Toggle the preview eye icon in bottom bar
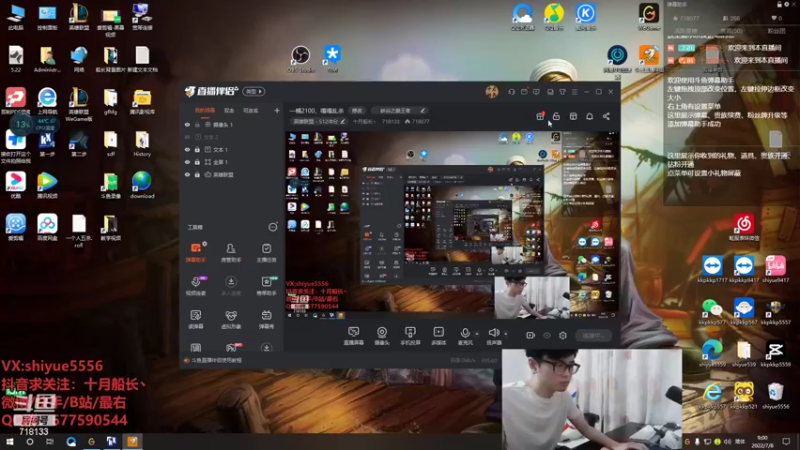This screenshot has width=800, height=450. tap(547, 335)
